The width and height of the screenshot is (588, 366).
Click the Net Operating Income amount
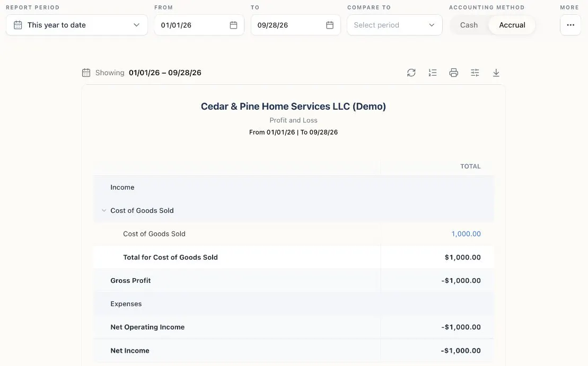pos(461,327)
